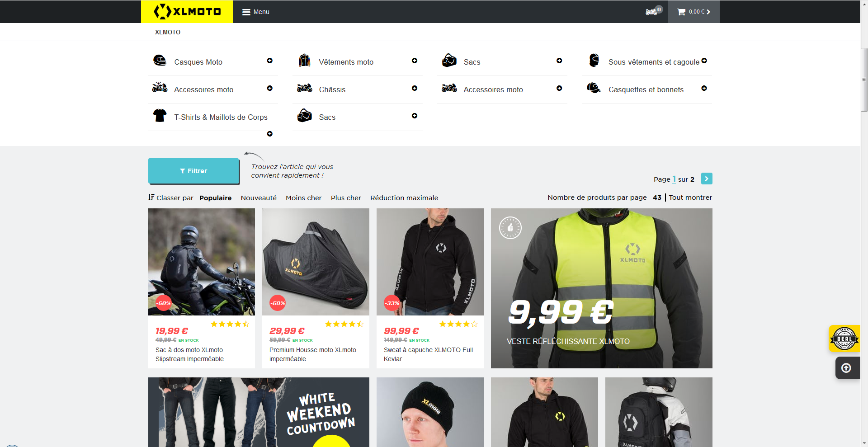Open Sac à dos moto XLmoto Slipstream title
The width and height of the screenshot is (868, 447).
(x=189, y=354)
